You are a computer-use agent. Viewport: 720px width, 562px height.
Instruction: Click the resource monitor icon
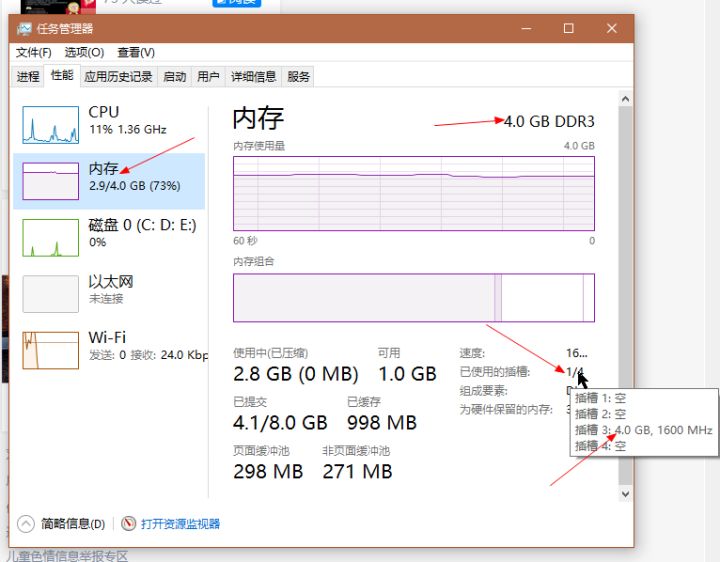(128, 523)
